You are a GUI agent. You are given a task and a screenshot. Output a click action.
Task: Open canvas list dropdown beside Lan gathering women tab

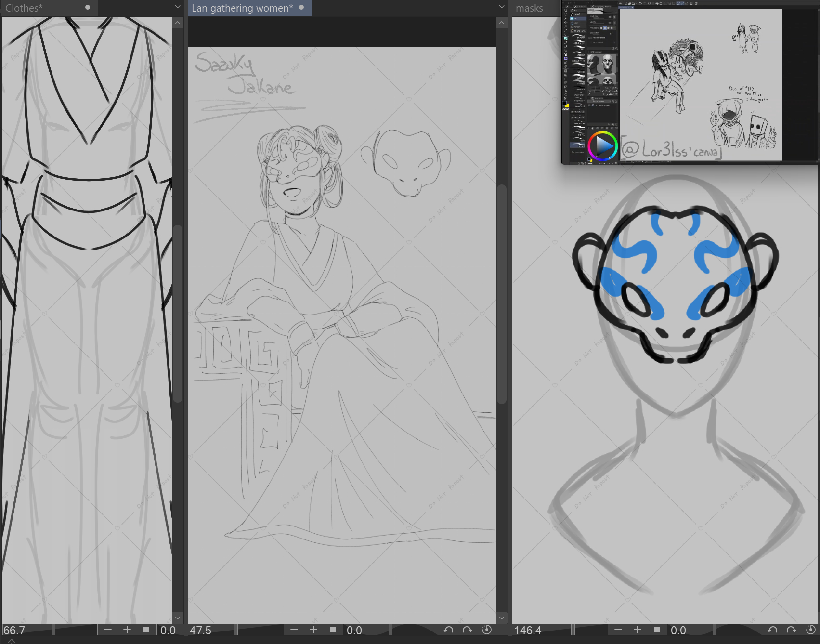(502, 7)
